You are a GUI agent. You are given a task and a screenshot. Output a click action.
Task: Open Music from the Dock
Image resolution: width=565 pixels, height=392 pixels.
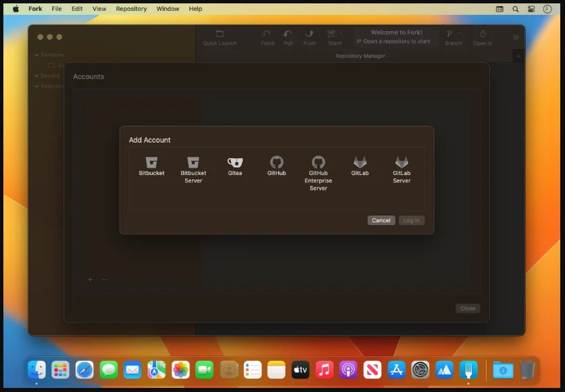(324, 370)
